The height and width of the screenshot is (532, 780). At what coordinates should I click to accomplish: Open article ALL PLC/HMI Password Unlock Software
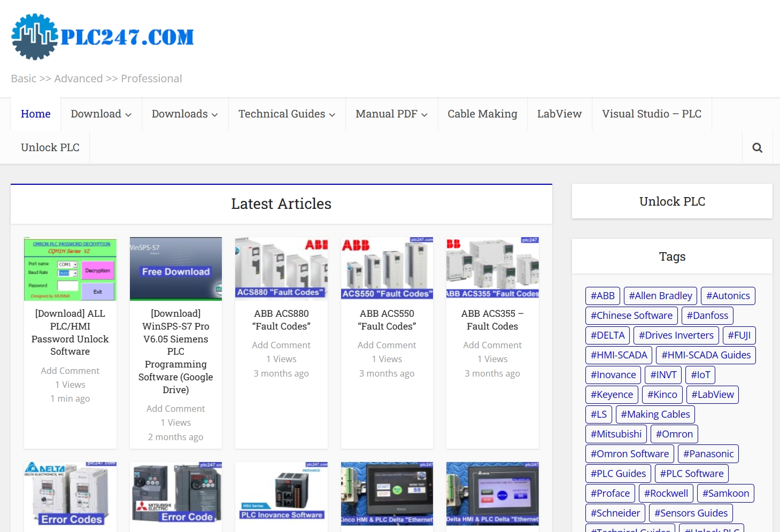tap(70, 332)
